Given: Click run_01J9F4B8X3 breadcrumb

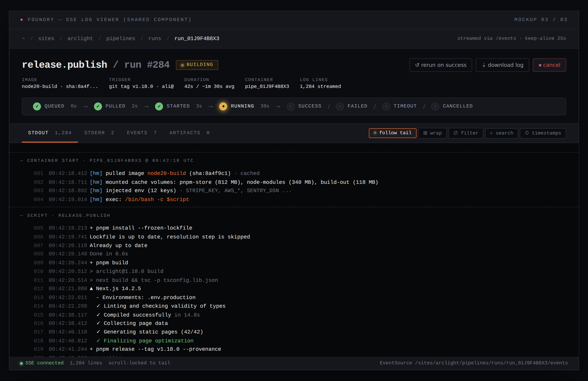Looking at the screenshot, I should [197, 39].
